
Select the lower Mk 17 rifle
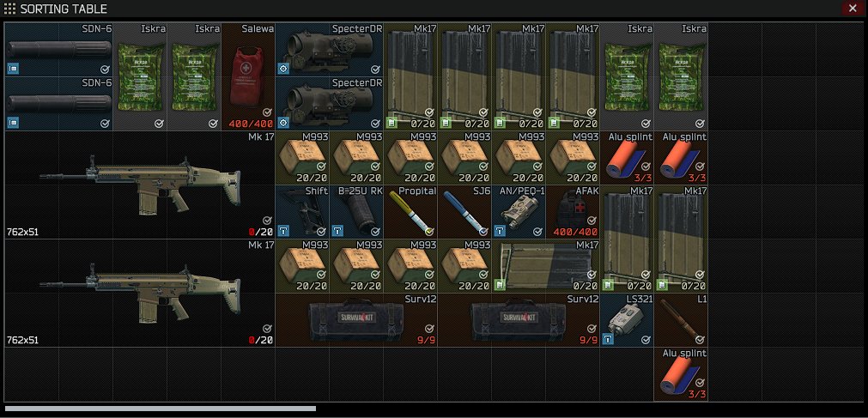point(140,293)
